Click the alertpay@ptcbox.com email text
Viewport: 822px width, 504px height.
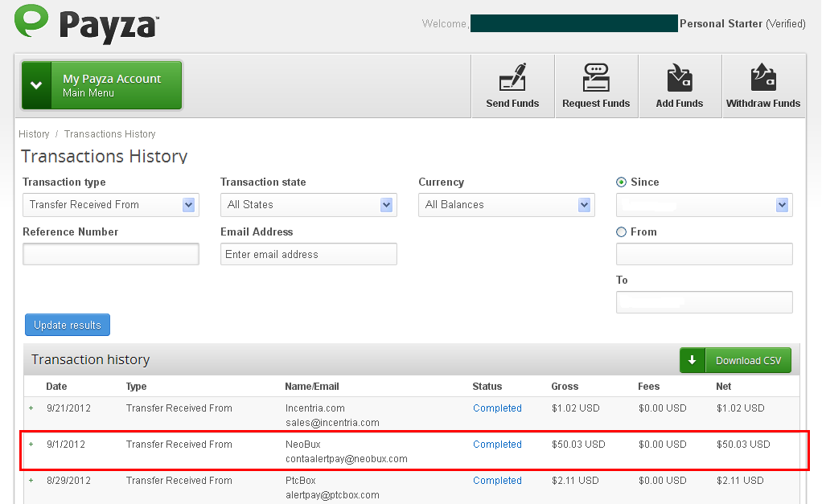click(332, 495)
